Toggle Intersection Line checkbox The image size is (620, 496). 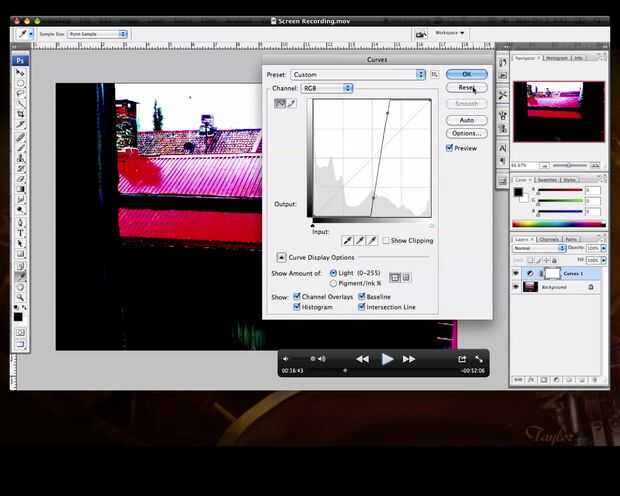pyautogui.click(x=361, y=307)
